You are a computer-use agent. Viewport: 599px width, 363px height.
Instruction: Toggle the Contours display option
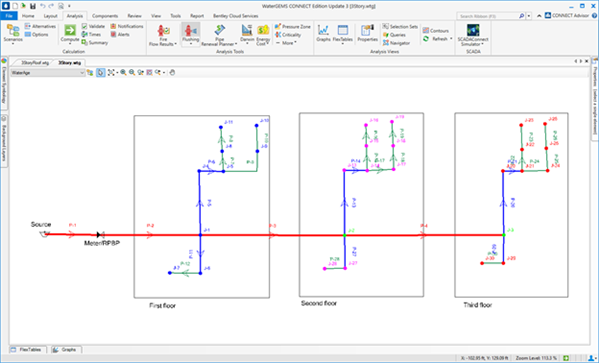tap(435, 31)
